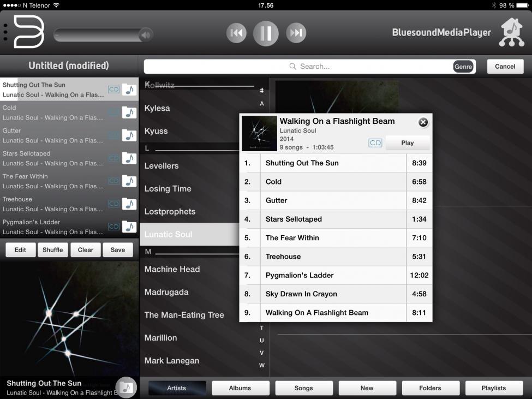Choose track 6 Treehouse in popup

click(336, 257)
